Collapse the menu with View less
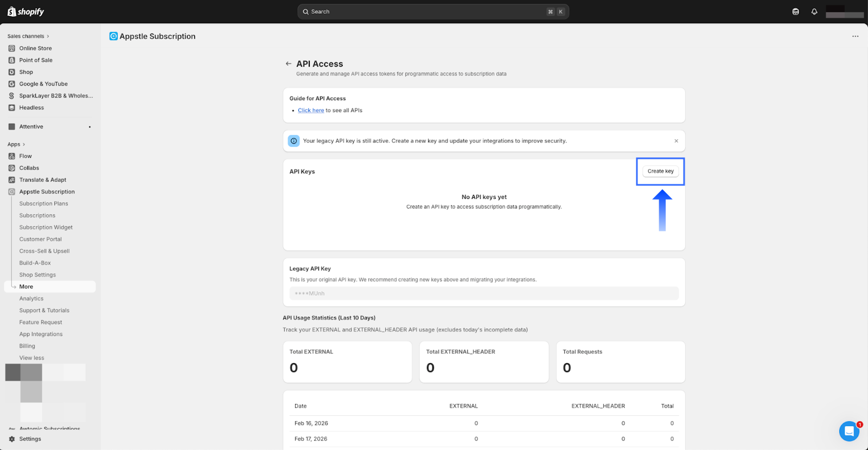868x450 pixels. [x=31, y=358]
